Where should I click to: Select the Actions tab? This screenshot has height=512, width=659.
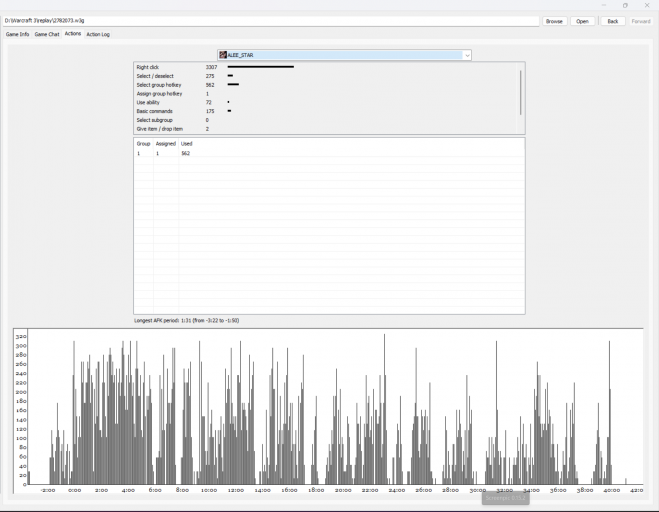[x=73, y=34]
